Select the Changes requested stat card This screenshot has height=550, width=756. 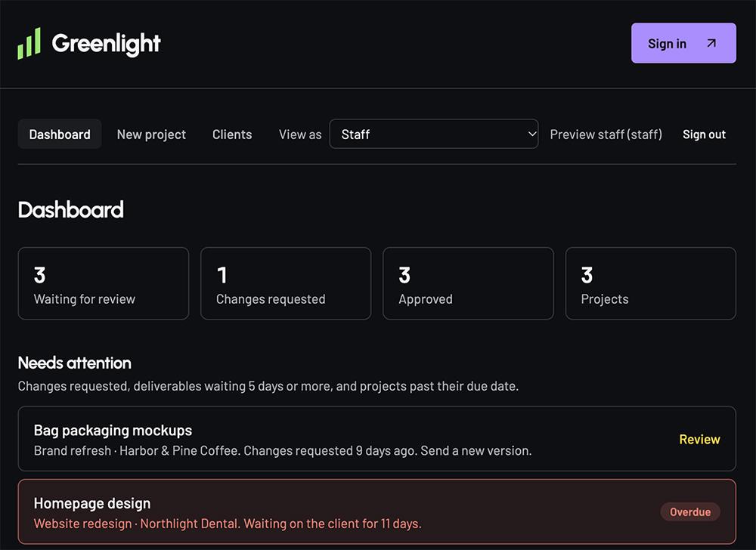286,283
